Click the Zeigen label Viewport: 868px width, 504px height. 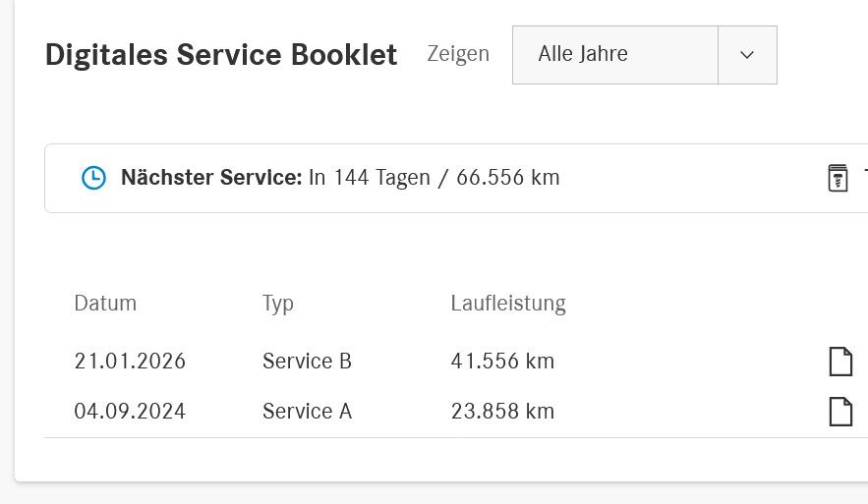click(x=458, y=55)
